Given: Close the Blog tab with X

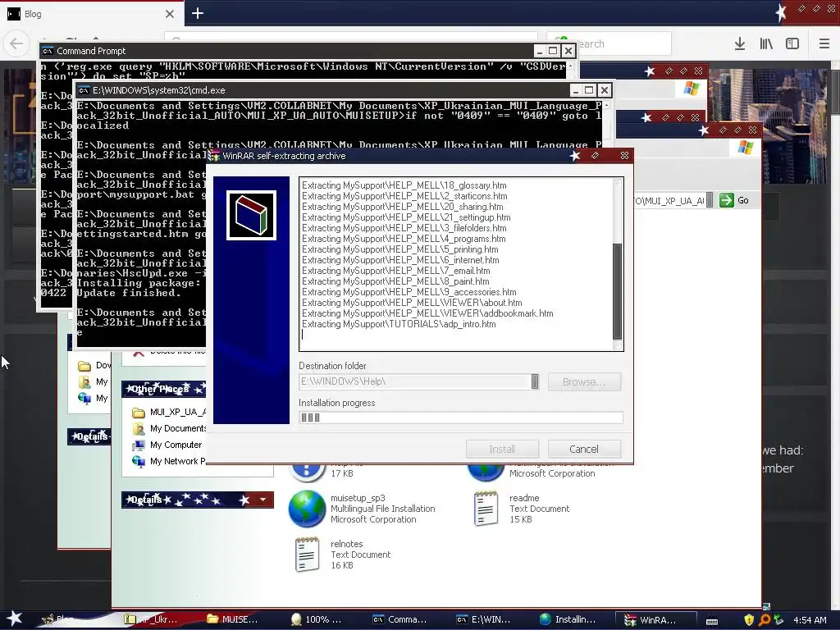Looking at the screenshot, I should 170,14.
